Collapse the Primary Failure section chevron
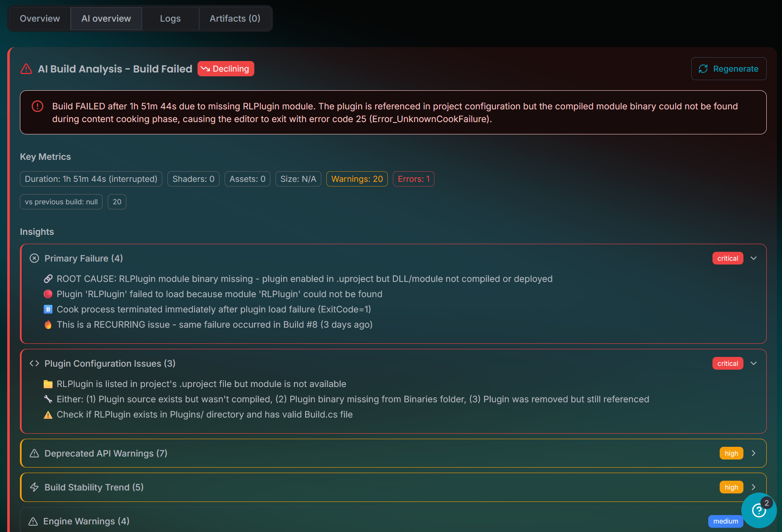Viewport: 782px width, 532px height. (x=754, y=258)
